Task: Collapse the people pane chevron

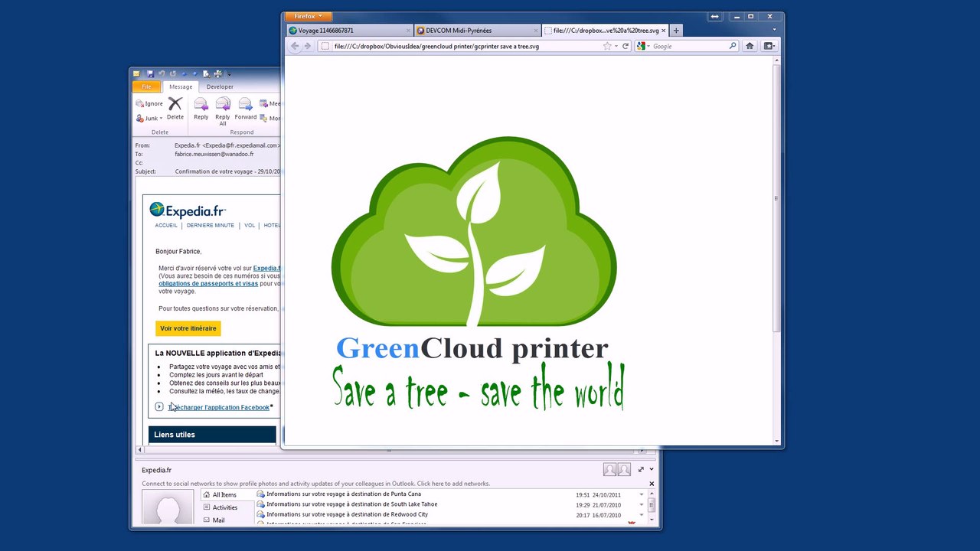Action: [652, 469]
